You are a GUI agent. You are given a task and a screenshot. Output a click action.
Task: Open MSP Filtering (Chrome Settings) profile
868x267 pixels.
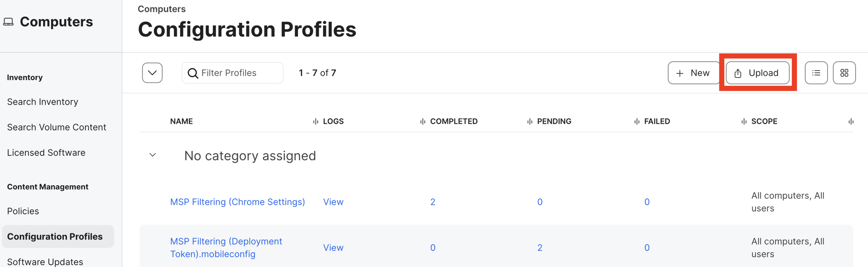tap(238, 202)
